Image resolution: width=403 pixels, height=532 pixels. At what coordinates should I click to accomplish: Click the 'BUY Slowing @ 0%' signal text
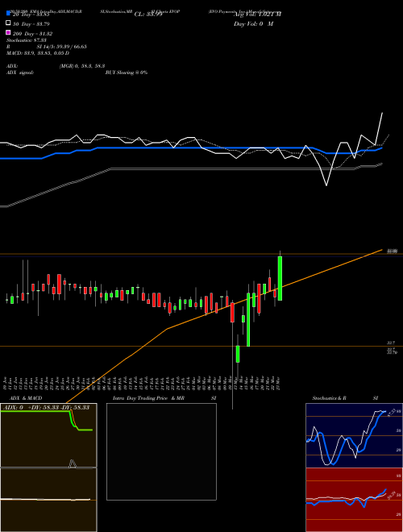pos(127,73)
